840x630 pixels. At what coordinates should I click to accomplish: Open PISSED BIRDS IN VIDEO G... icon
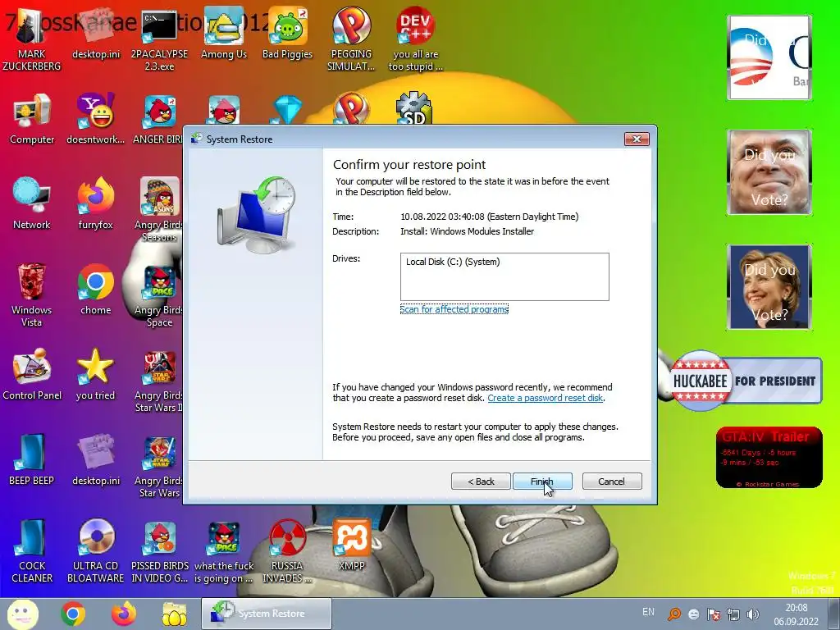pos(160,552)
